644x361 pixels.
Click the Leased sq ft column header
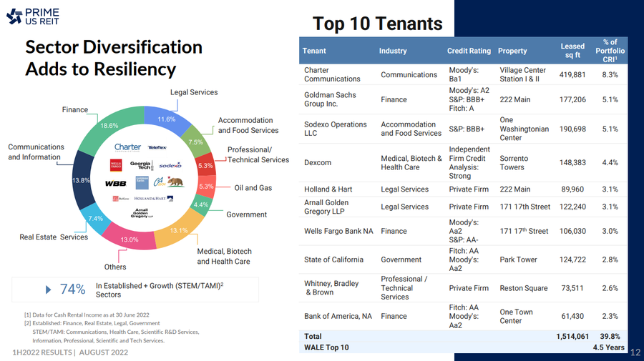572,51
